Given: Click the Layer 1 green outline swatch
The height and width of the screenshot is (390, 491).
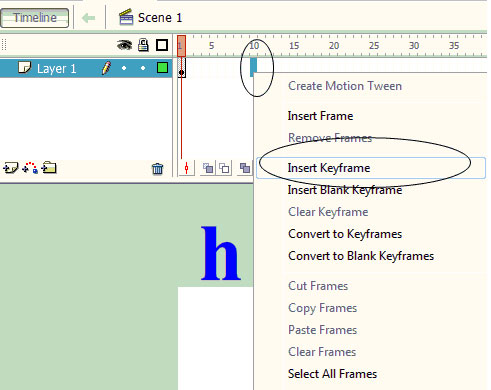Looking at the screenshot, I should [162, 68].
